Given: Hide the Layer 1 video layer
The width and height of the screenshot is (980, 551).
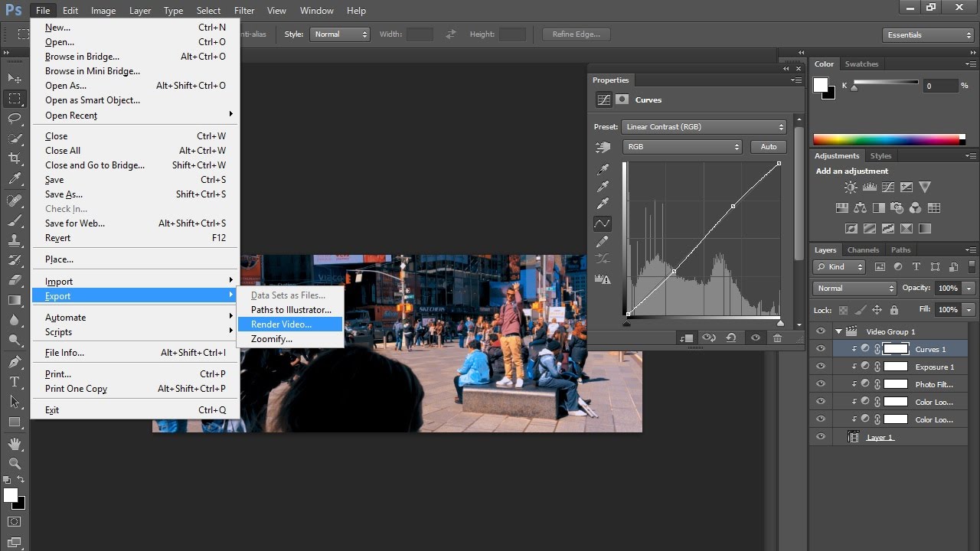Looking at the screenshot, I should click(x=821, y=437).
